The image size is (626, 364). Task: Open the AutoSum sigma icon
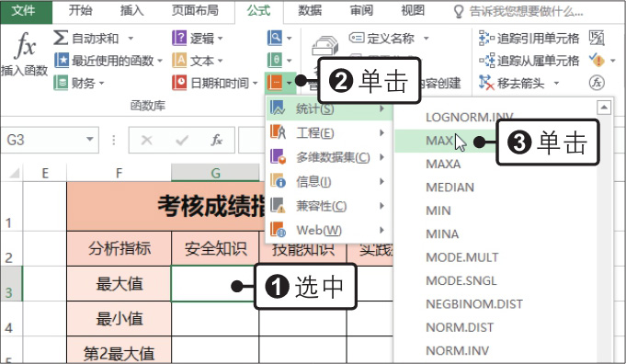pyautogui.click(x=61, y=38)
